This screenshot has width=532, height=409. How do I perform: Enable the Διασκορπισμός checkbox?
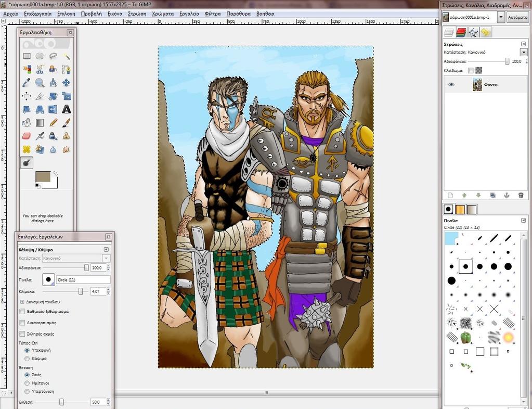22,323
